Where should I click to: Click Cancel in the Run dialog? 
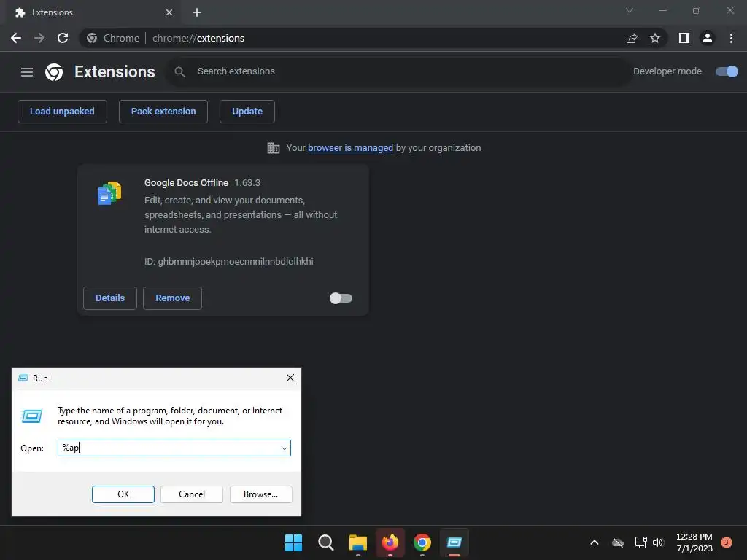click(192, 494)
